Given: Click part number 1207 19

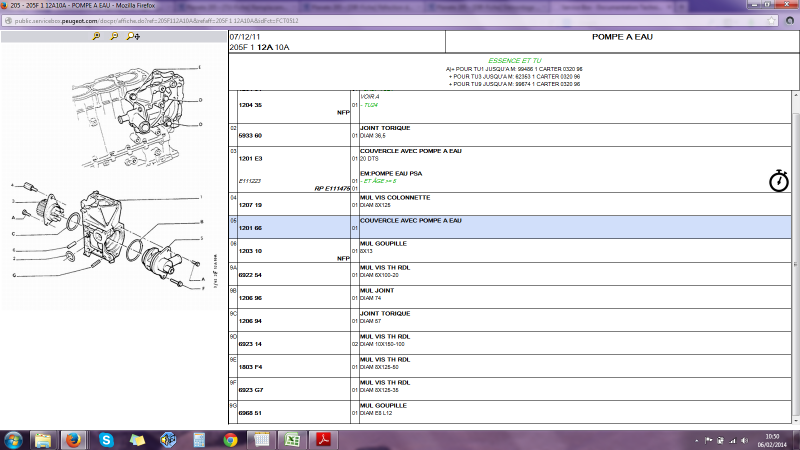Looking at the screenshot, I should (x=250, y=205).
